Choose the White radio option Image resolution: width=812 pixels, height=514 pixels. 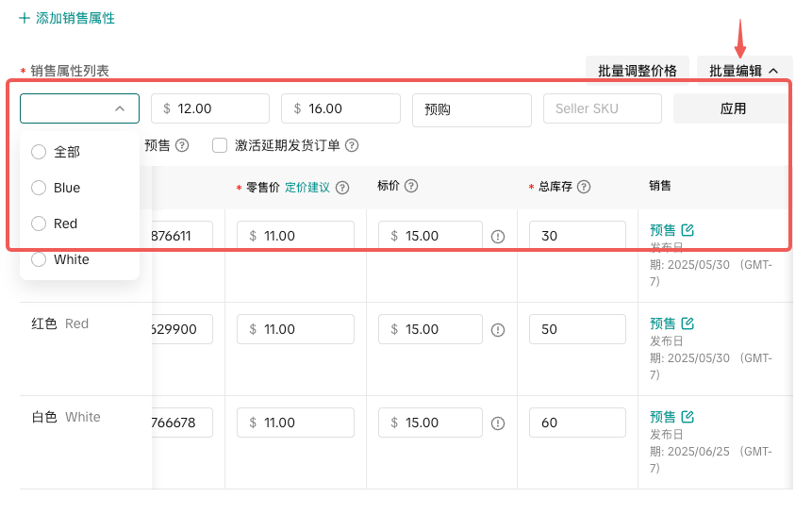point(39,259)
